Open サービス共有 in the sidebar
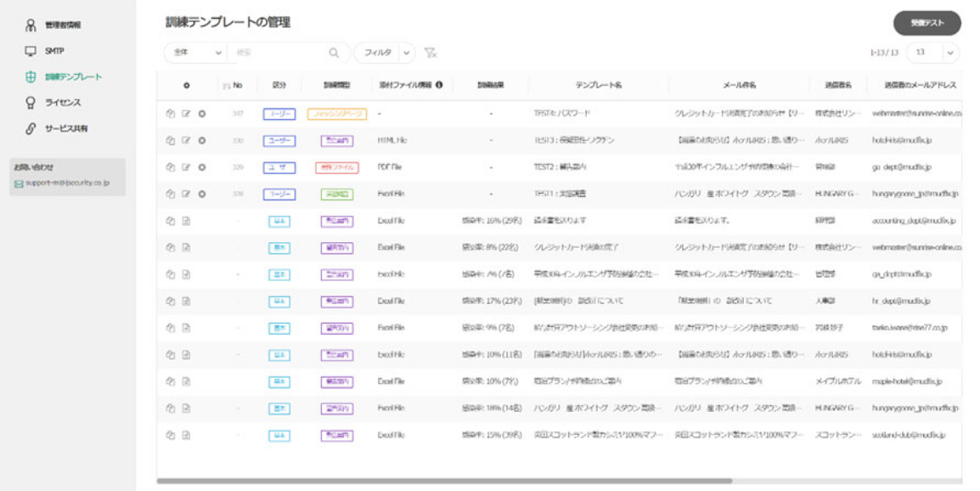The height and width of the screenshot is (491, 980). (66, 129)
